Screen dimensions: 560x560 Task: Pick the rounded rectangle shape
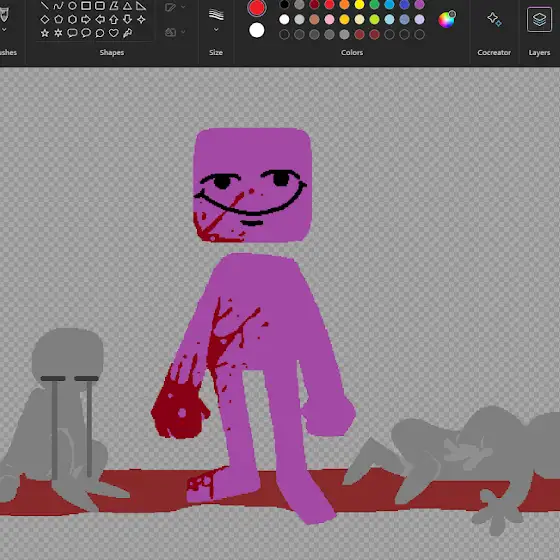(100, 6)
